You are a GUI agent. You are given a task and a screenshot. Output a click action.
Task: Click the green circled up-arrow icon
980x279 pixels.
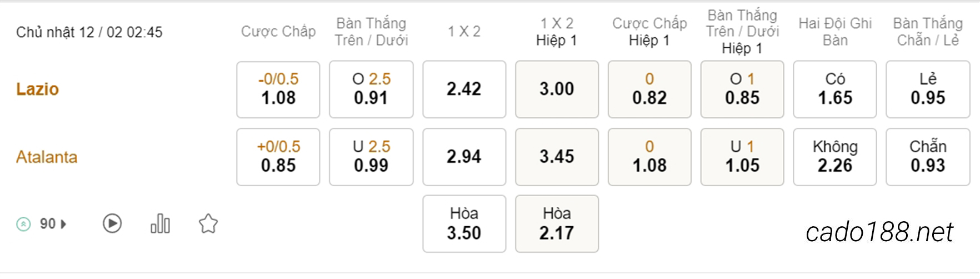click(23, 224)
